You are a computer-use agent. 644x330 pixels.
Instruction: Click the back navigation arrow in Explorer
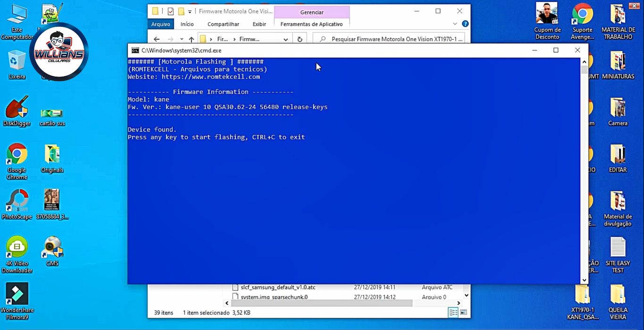[157, 39]
